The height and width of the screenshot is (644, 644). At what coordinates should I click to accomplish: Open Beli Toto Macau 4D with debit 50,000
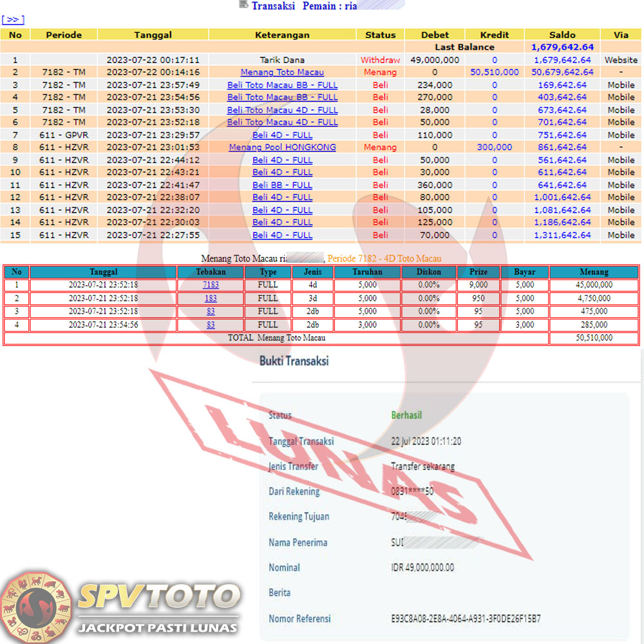(282, 122)
